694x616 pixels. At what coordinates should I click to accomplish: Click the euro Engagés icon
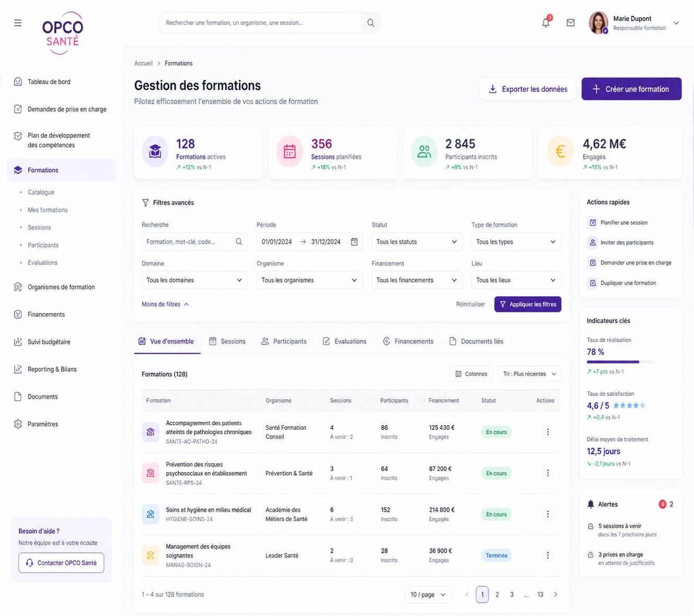(x=560, y=152)
